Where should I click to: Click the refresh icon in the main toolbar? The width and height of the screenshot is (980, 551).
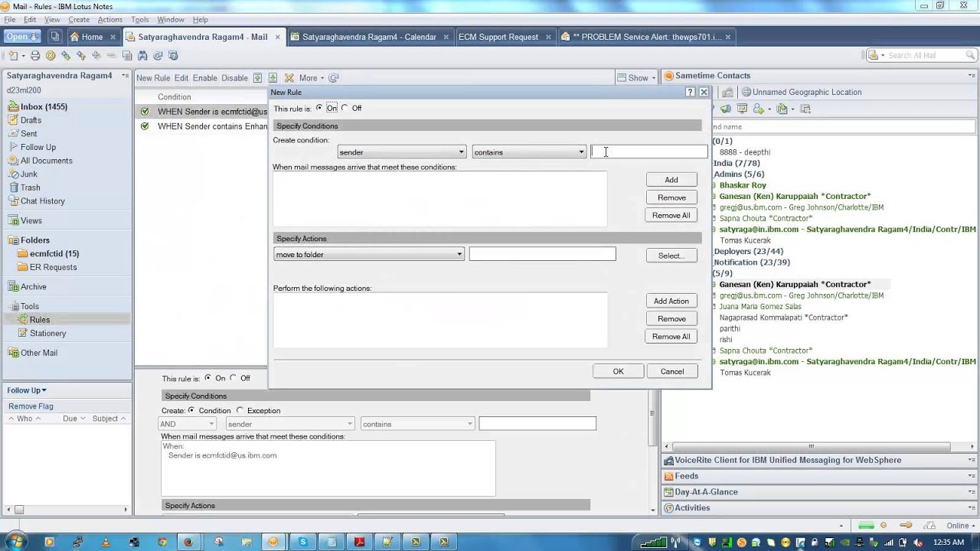158,56
